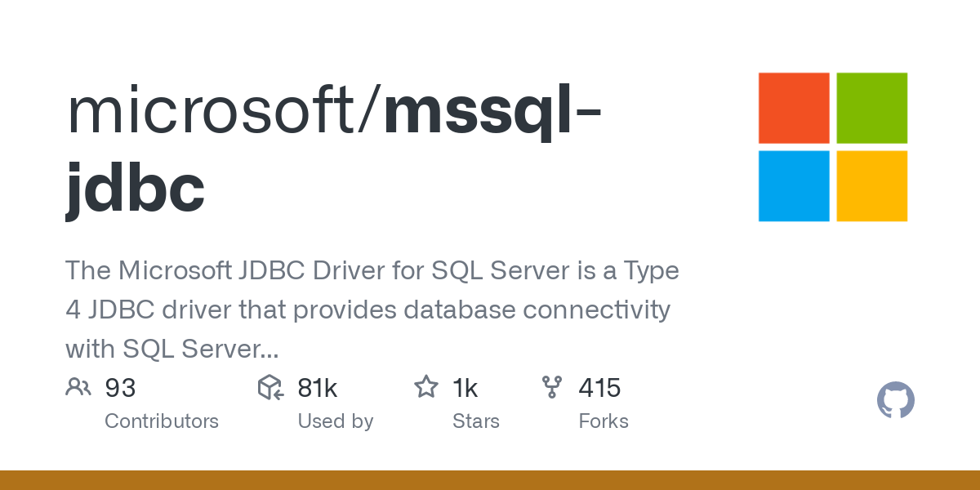Click the Stars star icon

pos(426,387)
